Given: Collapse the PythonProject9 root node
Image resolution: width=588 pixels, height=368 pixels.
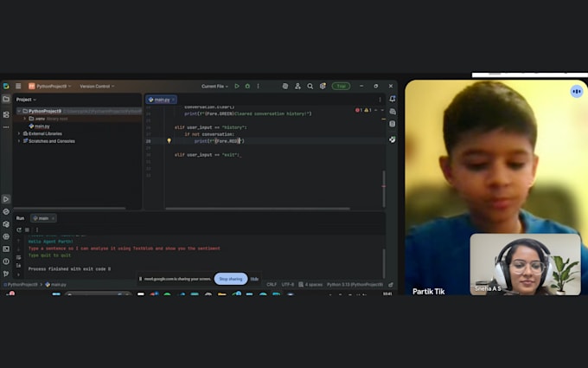Looking at the screenshot, I should [19, 111].
